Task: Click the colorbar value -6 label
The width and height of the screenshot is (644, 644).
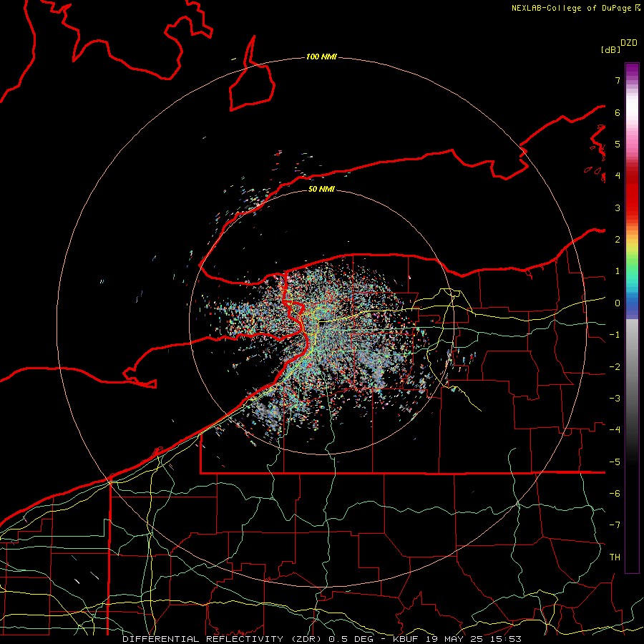Action: click(x=615, y=494)
